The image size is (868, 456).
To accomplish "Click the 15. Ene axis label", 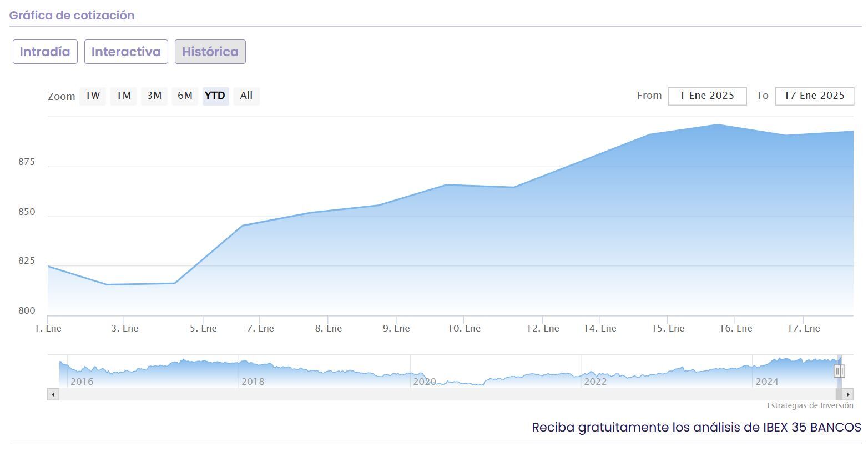I will coord(668,328).
